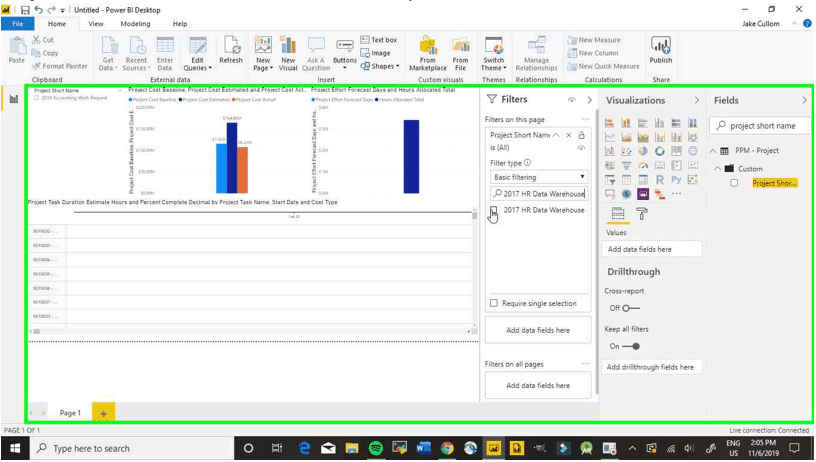Select the Page 1 tab

point(70,413)
